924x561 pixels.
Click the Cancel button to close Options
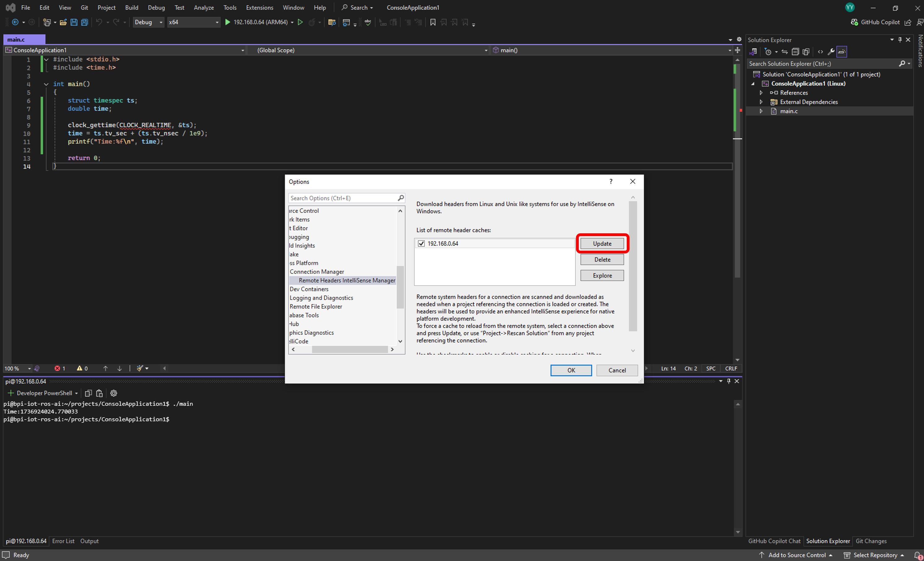(617, 370)
